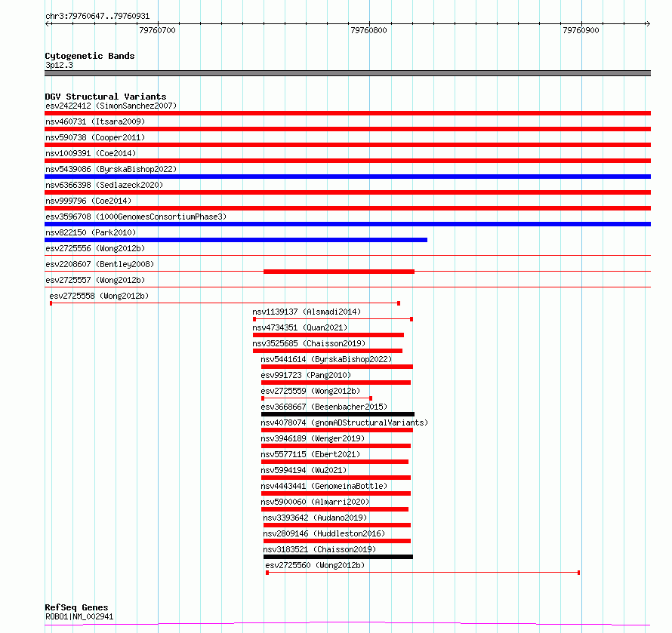Select thin red line of esv2725558
Viewport: 672px width, 633px height.
tap(225, 303)
